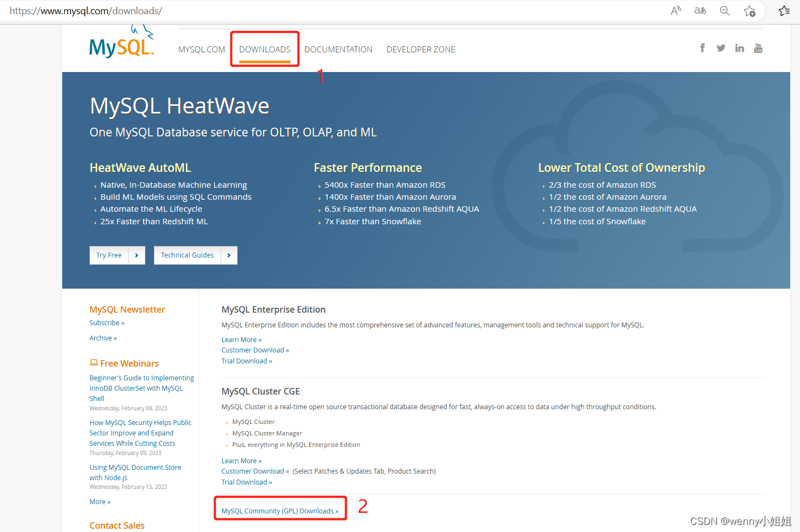Viewport: 800px width, 532px height.
Task: Click '1400x Faster than Amazon Aurora' text
Action: 390,197
